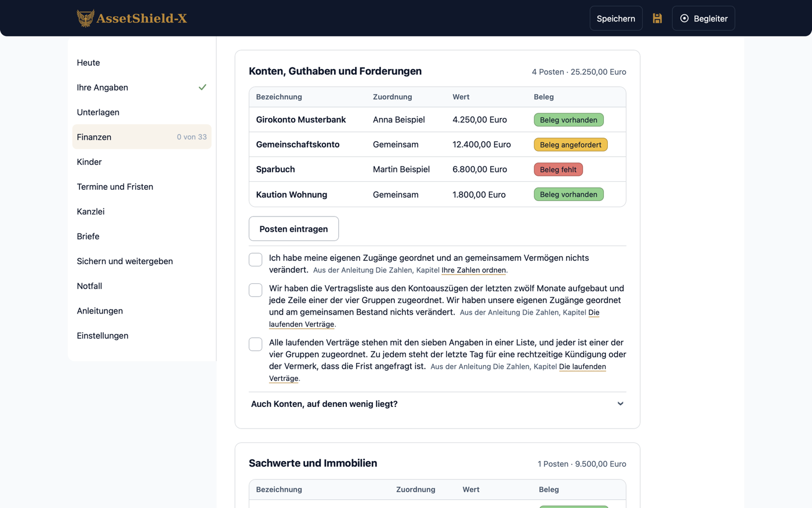Click the green checkmark next to Ihre Angaben

[202, 87]
